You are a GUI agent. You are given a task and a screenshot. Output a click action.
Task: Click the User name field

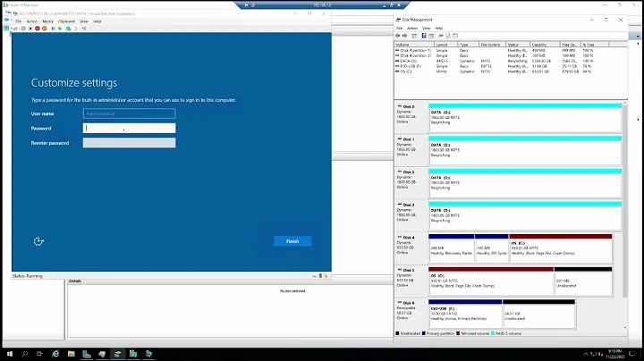pyautogui.click(x=129, y=113)
